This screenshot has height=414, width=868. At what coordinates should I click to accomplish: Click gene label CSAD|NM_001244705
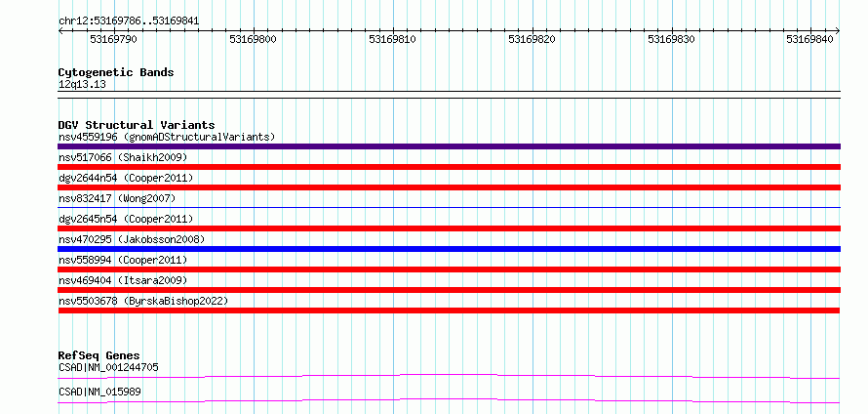(108, 367)
